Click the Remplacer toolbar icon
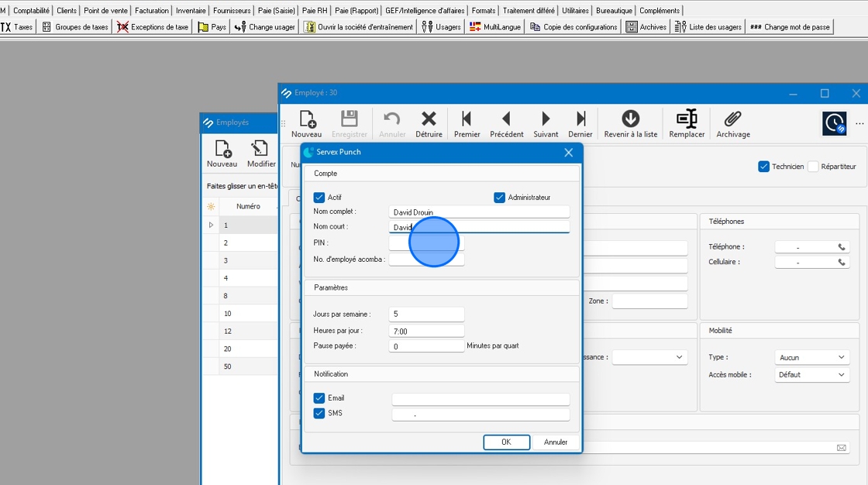 point(687,123)
